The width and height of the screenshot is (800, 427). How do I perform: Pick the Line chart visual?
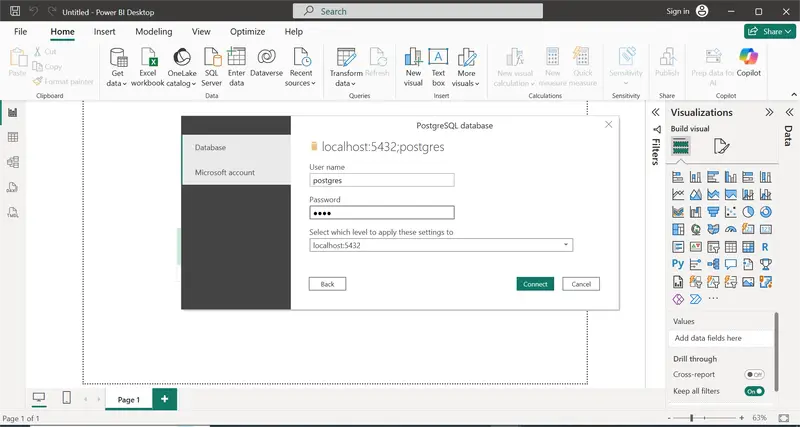678,194
